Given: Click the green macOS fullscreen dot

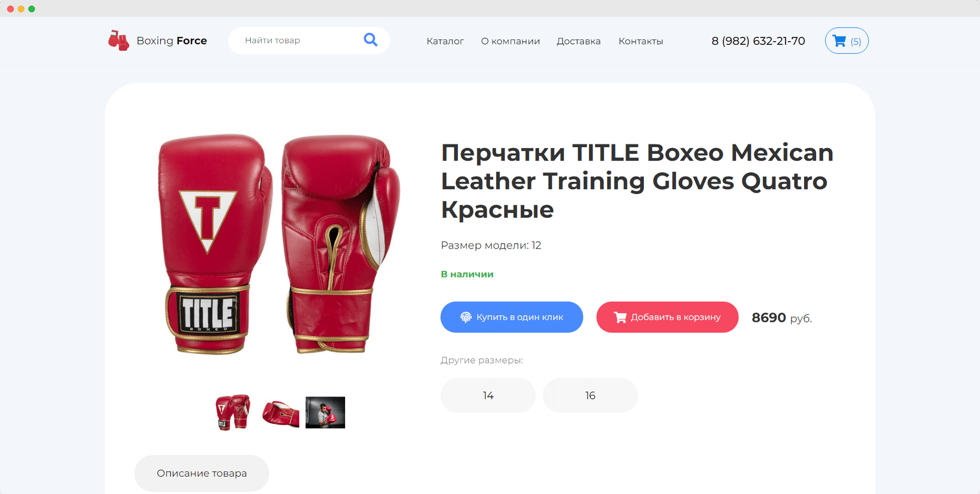Looking at the screenshot, I should 32,9.
